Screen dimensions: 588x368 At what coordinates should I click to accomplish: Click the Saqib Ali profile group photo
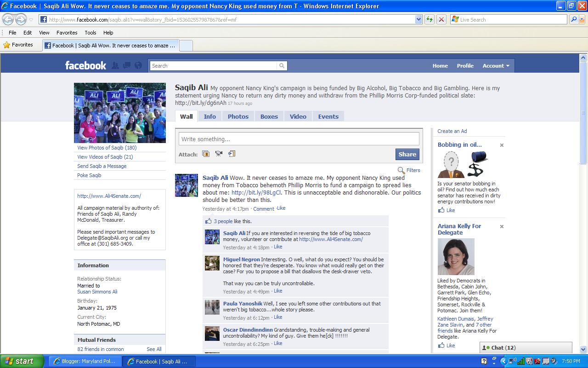point(120,113)
